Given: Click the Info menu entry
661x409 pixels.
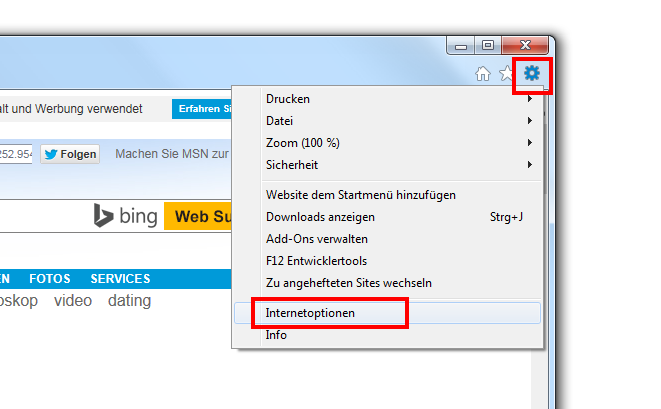Looking at the screenshot, I should click(276, 335).
